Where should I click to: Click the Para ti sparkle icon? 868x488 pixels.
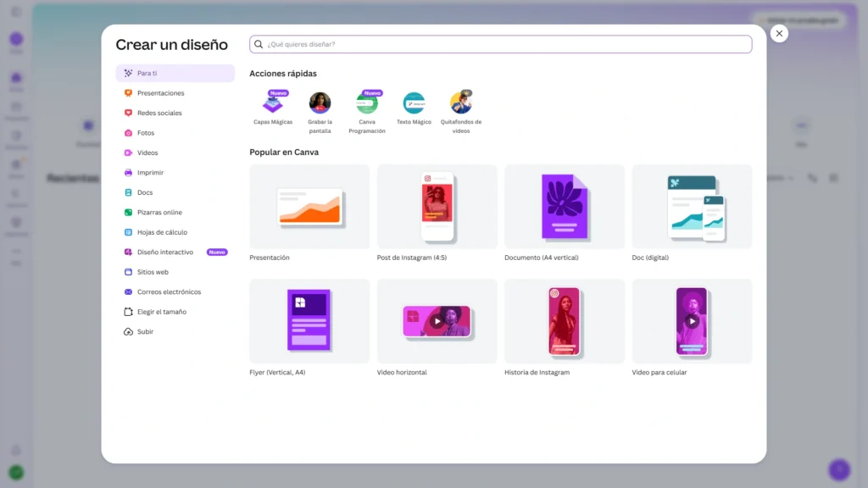point(129,73)
